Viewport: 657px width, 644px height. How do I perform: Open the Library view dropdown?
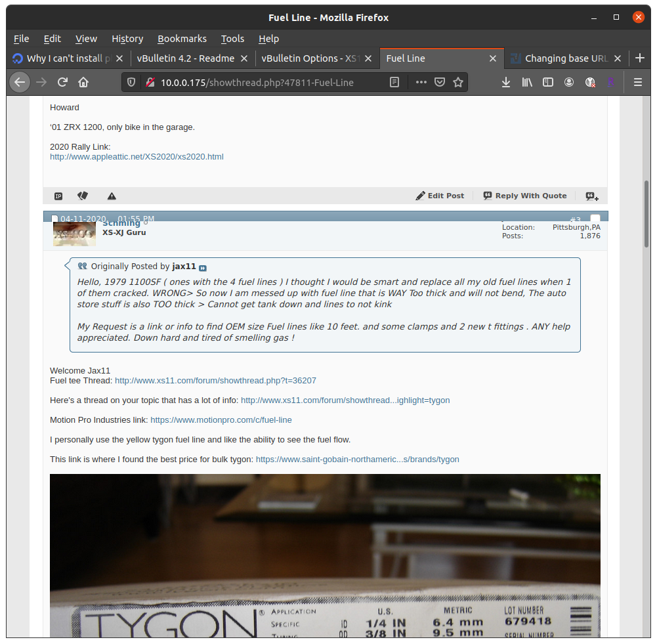(x=526, y=82)
